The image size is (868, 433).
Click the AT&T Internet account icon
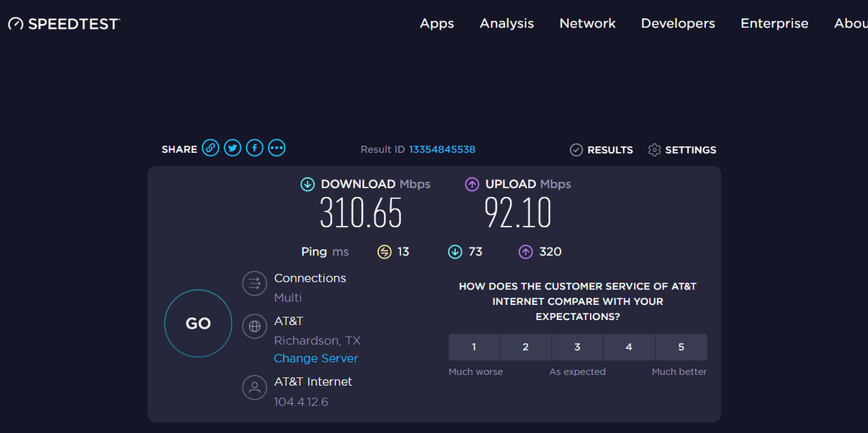(x=255, y=387)
